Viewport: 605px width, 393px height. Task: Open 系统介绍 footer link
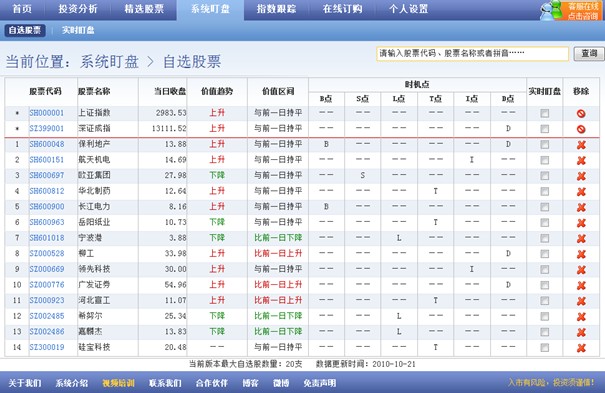72,383
